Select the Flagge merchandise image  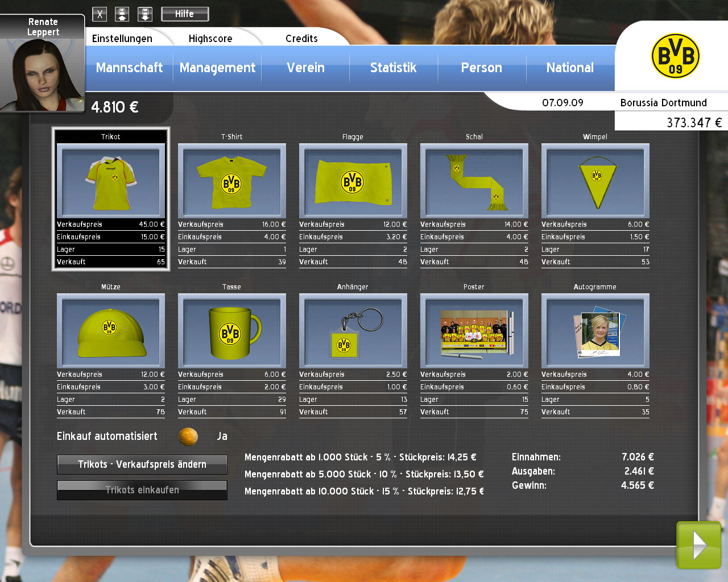353,181
